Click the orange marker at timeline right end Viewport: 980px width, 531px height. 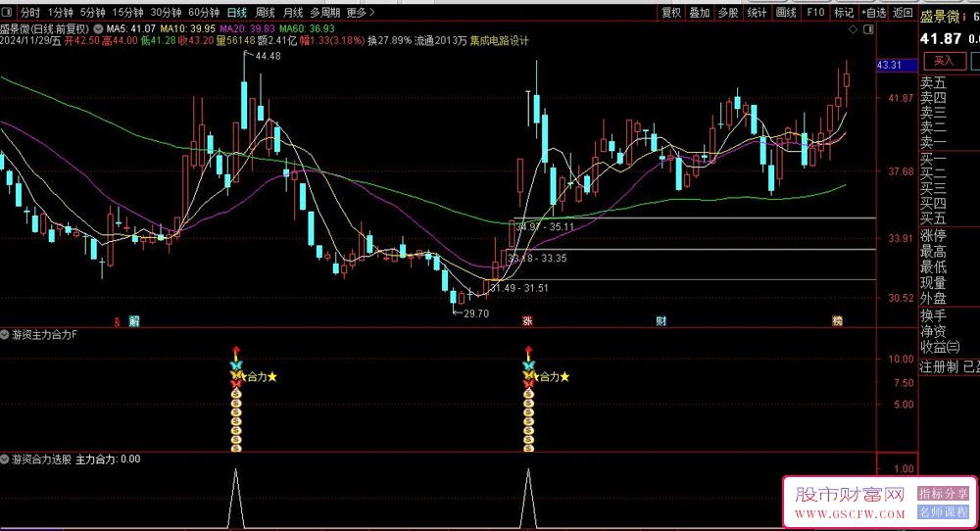pos(838,321)
